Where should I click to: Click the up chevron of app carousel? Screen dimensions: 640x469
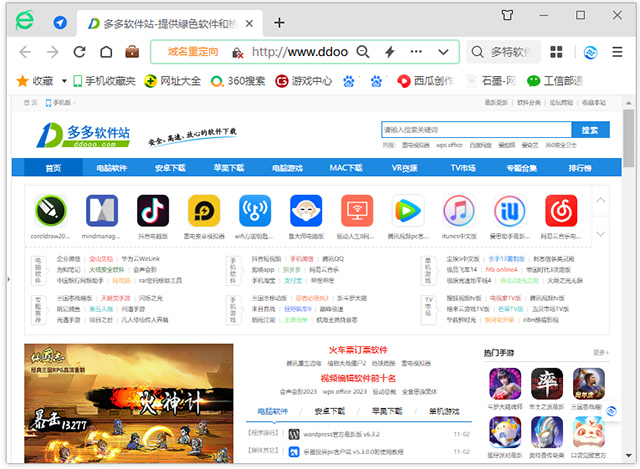[600, 200]
